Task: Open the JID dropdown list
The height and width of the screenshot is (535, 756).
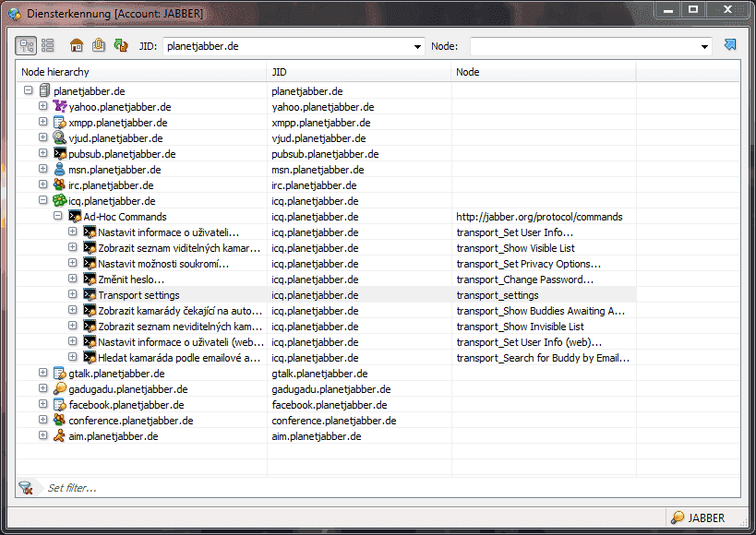Action: point(417,47)
